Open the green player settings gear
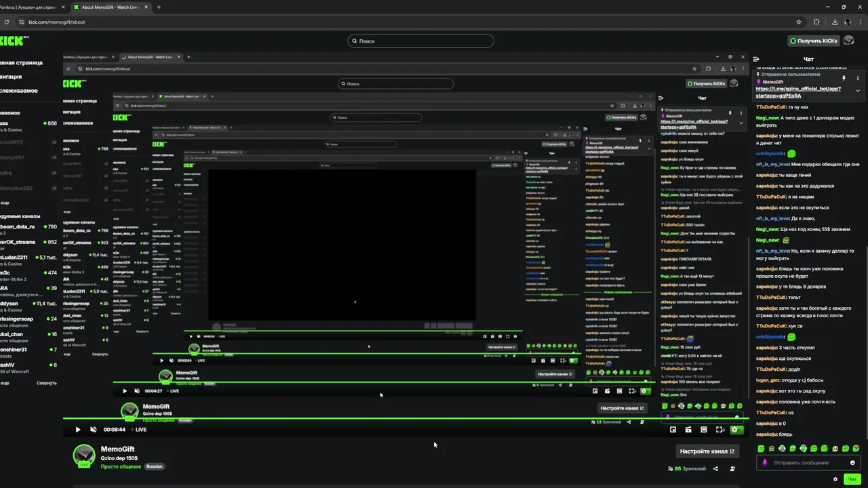The image size is (868, 488). pyautogui.click(x=735, y=429)
